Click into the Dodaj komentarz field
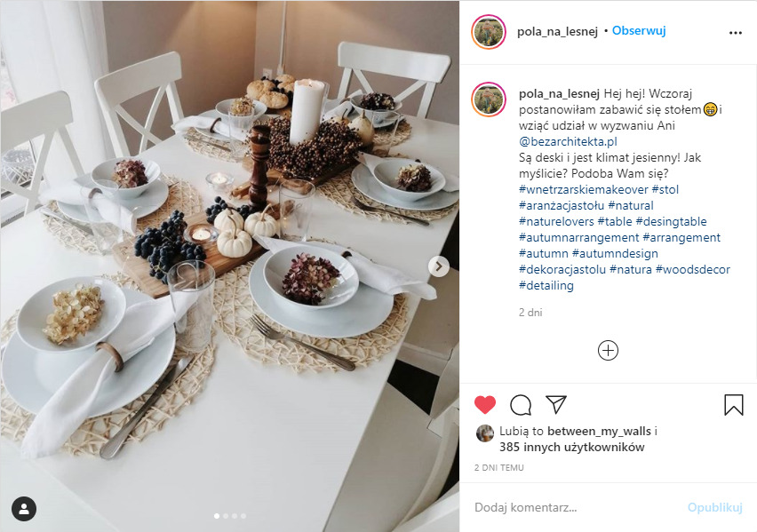The height and width of the screenshot is (532, 757). click(x=575, y=507)
